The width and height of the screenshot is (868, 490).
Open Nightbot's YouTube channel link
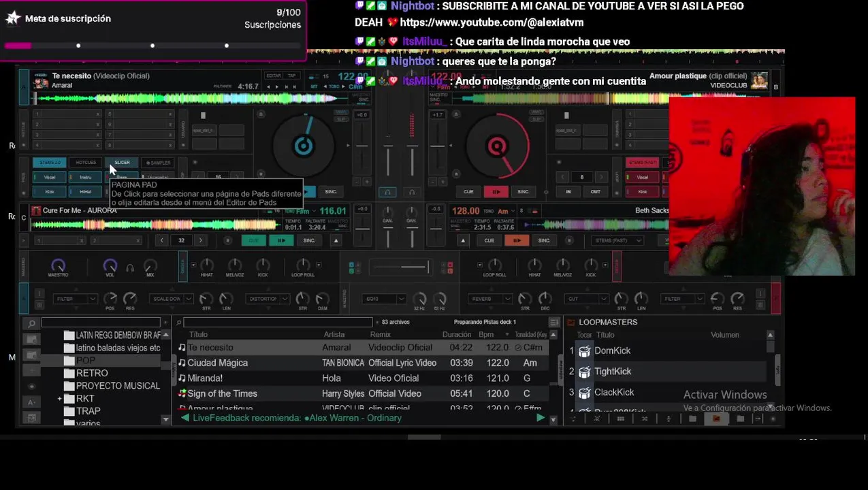492,22
